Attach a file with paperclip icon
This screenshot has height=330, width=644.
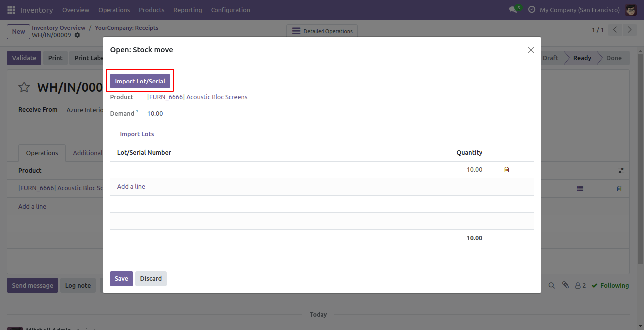click(x=565, y=285)
